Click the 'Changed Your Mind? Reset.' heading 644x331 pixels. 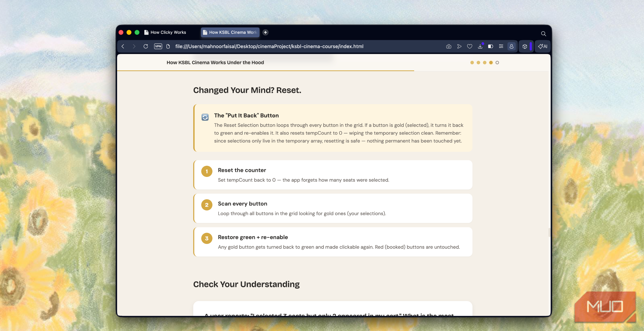247,90
